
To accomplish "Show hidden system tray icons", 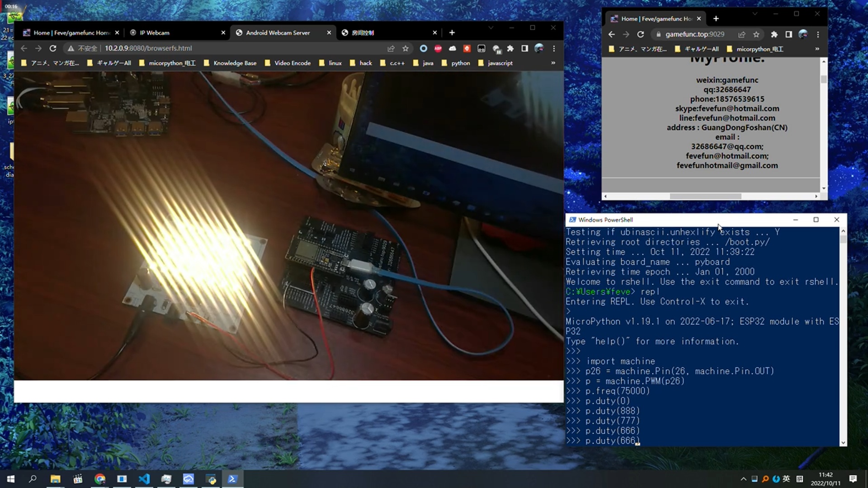I will [743, 479].
